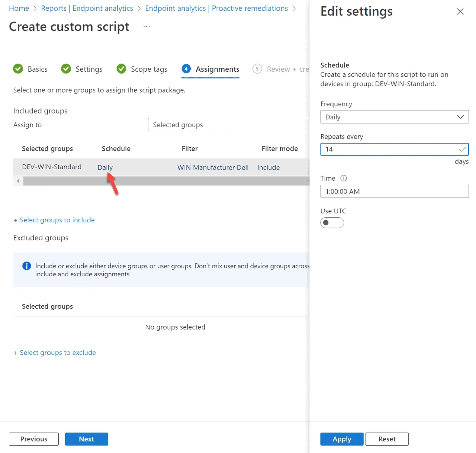
Task: Click the Filter mode column header
Action: 280,148
